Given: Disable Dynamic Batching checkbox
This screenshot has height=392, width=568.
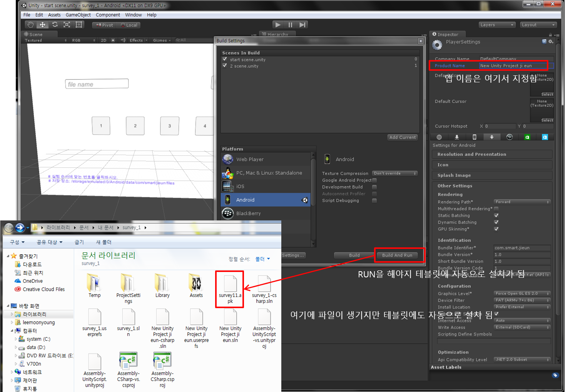Looking at the screenshot, I should (x=496, y=222).
